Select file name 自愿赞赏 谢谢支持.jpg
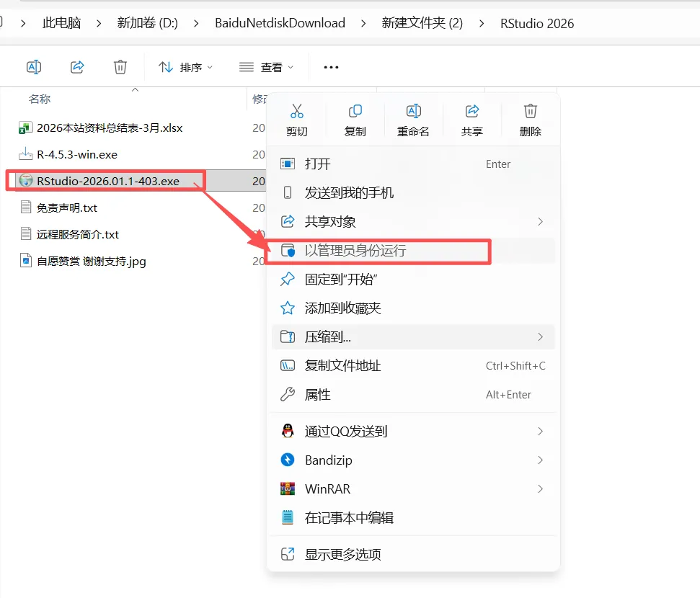Viewport: 700px width, 598px height. pos(91,261)
